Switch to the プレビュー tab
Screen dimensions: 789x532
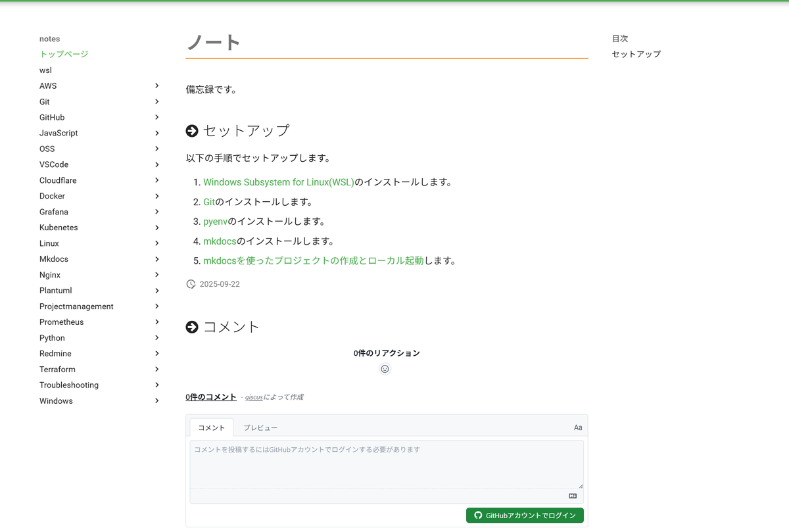pos(260,427)
